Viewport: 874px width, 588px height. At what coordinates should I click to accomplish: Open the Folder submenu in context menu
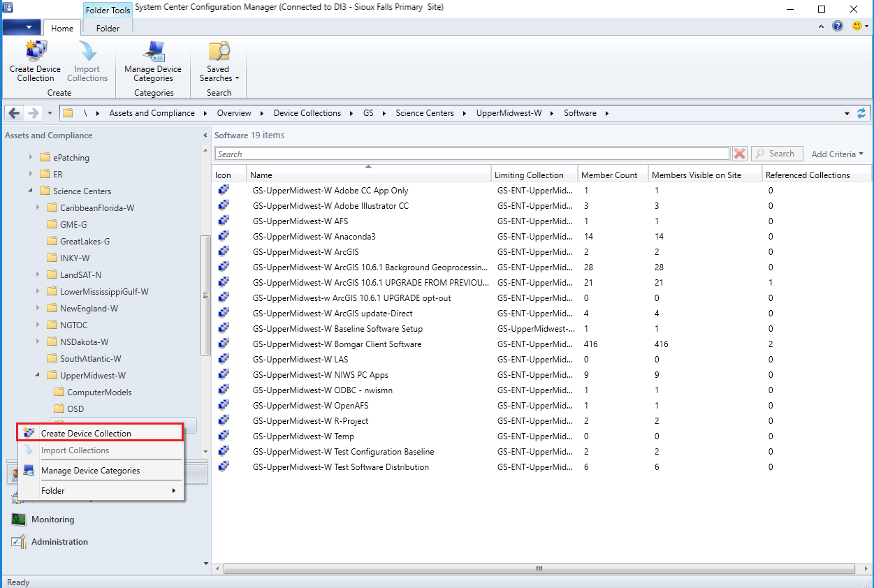click(x=101, y=491)
